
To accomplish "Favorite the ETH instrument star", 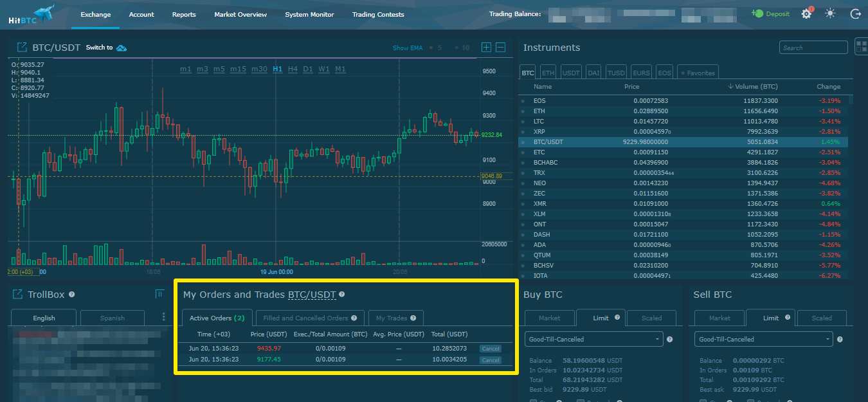I will click(523, 111).
